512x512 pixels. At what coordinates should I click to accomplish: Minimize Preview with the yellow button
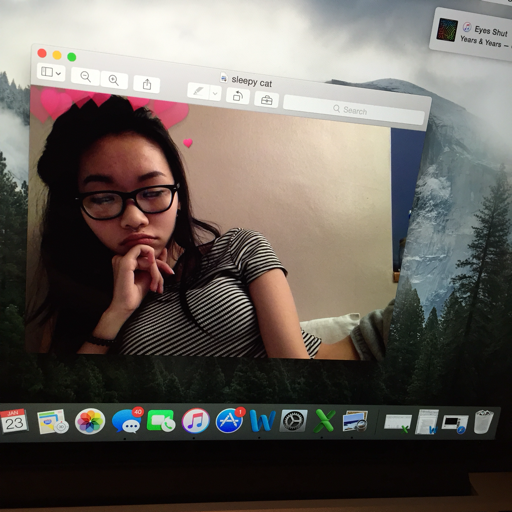click(x=57, y=55)
